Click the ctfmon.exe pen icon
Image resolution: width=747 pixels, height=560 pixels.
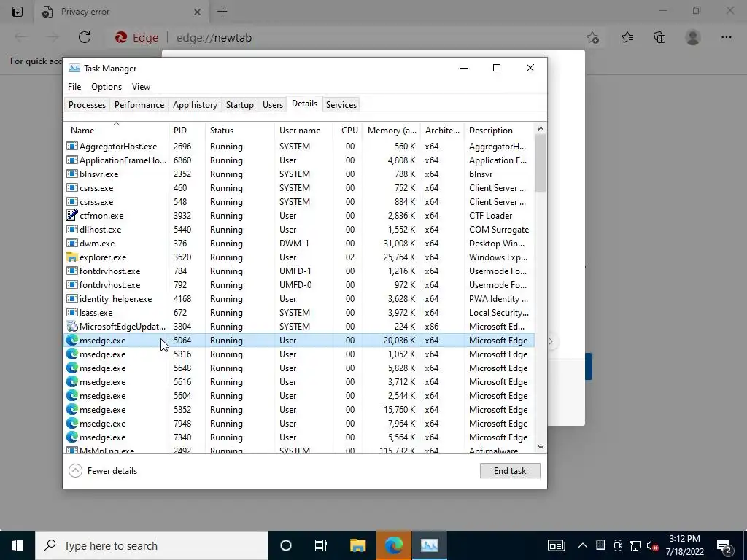pyautogui.click(x=72, y=216)
